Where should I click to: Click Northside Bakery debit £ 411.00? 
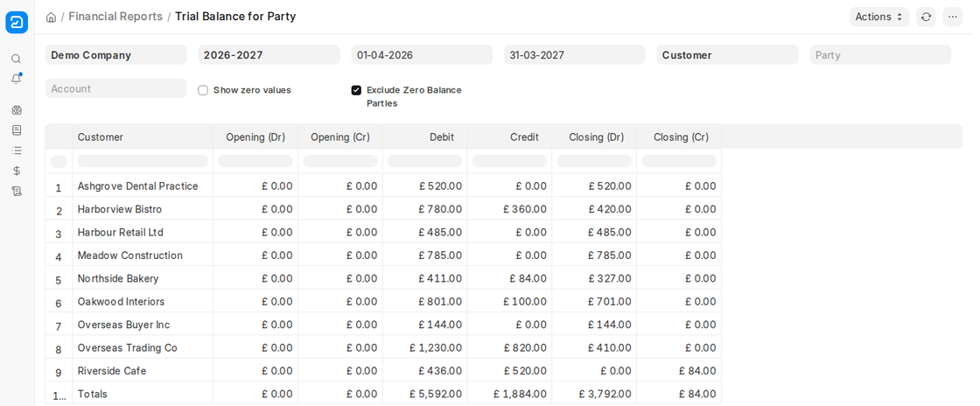(x=425, y=278)
